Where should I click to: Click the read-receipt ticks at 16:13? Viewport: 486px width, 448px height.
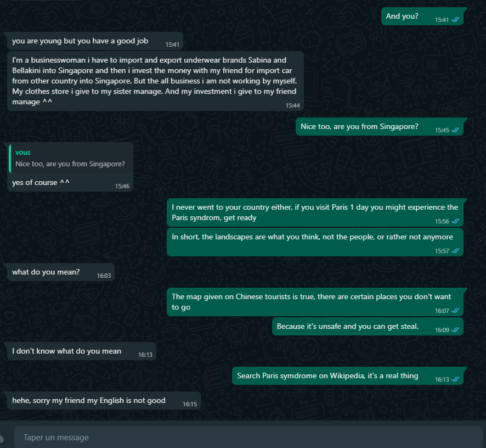tap(455, 379)
